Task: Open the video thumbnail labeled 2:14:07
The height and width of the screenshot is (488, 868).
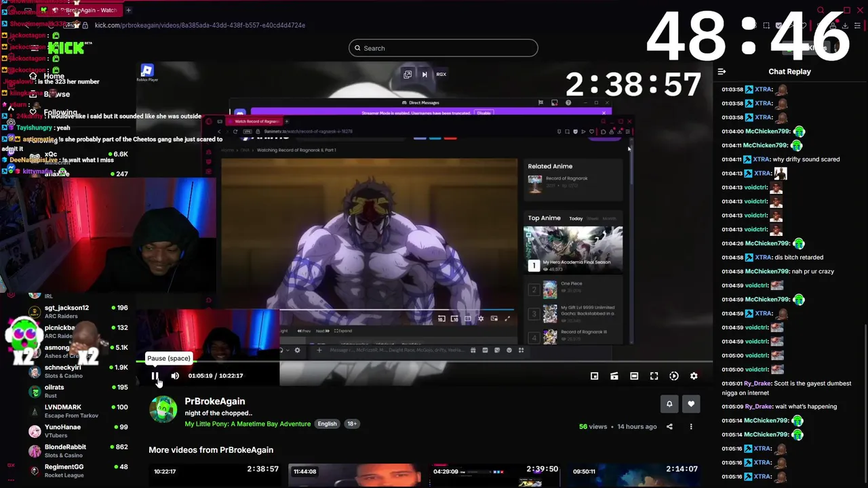Action: point(635,476)
